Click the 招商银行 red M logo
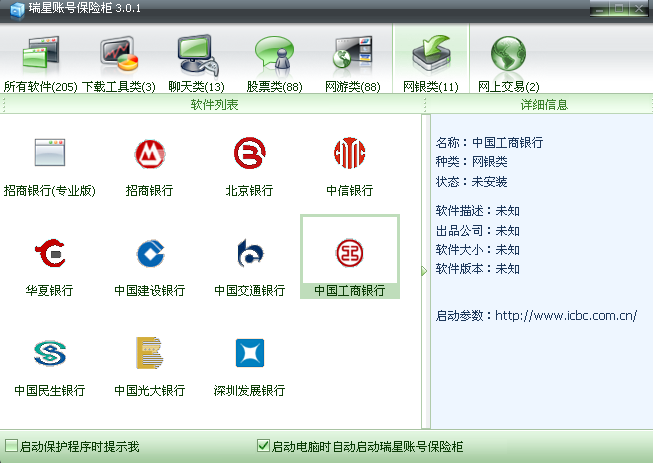 pyautogui.click(x=150, y=154)
